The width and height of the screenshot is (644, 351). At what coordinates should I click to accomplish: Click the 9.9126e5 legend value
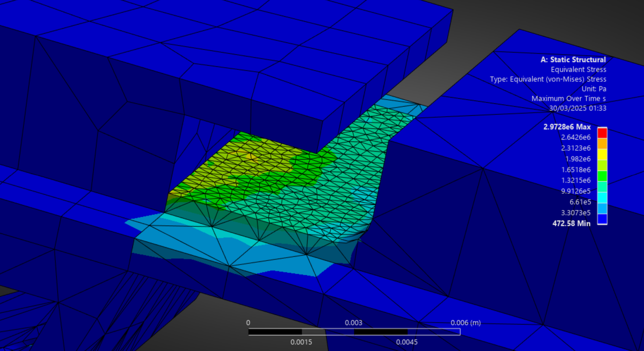576,191
